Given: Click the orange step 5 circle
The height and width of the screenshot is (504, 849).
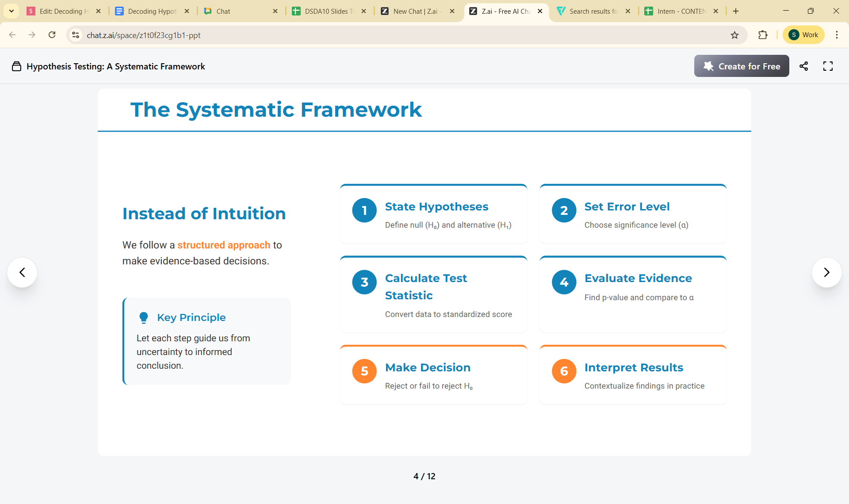Looking at the screenshot, I should coord(364,371).
